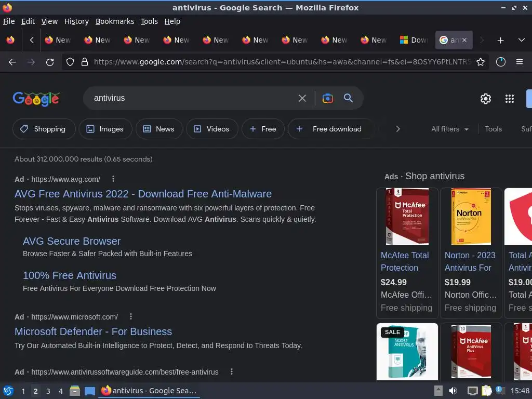Filter results by Shopping
Image resolution: width=532 pixels, height=399 pixels.
coord(44,129)
